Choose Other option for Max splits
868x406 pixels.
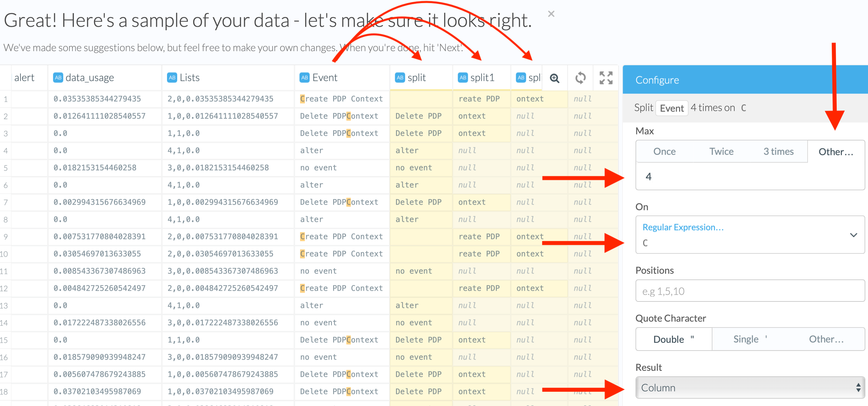point(836,152)
